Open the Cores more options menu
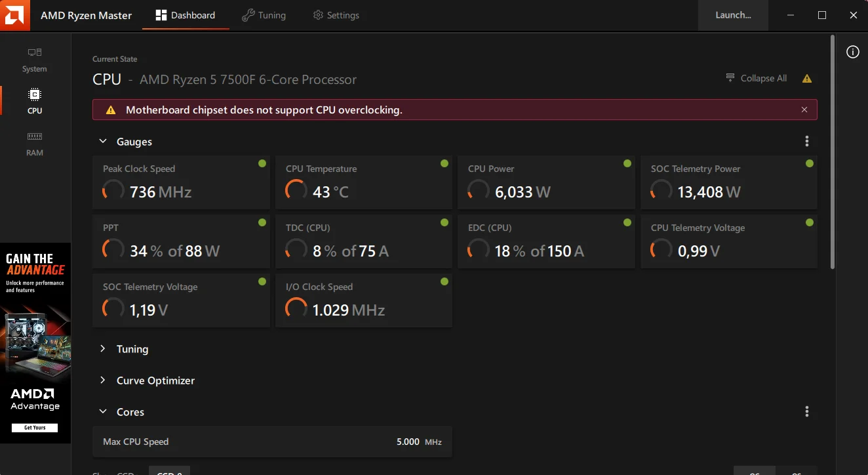Image resolution: width=868 pixels, height=475 pixels. 807,411
